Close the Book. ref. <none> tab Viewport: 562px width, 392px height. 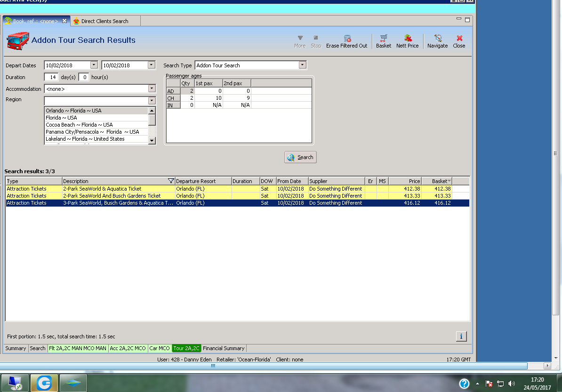(x=64, y=21)
